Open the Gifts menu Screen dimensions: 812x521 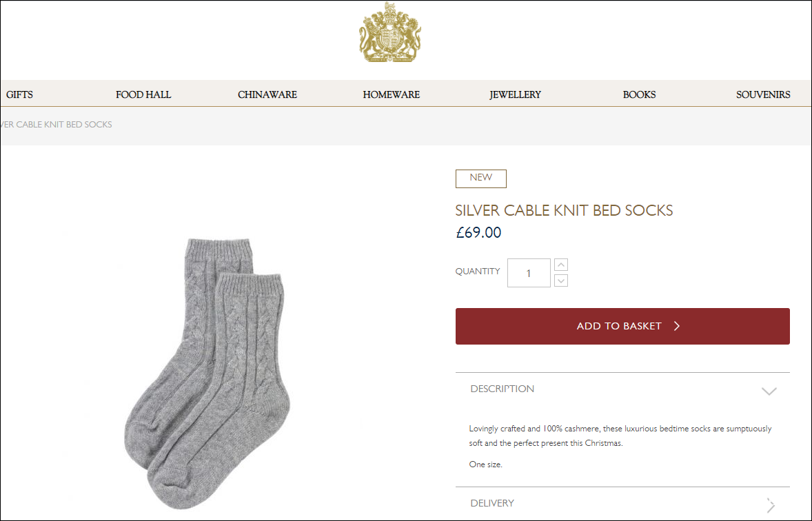tap(19, 94)
